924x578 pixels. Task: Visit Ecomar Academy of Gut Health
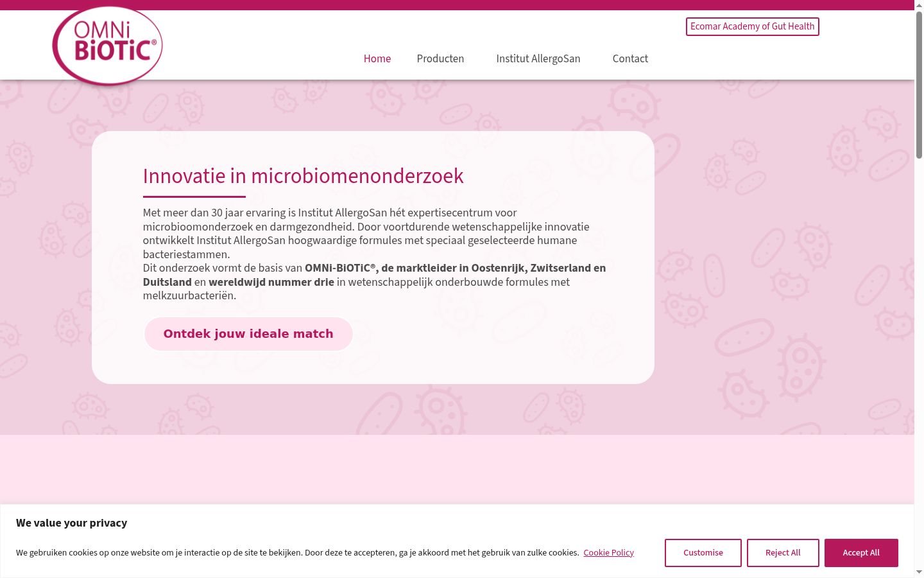pyautogui.click(x=753, y=26)
